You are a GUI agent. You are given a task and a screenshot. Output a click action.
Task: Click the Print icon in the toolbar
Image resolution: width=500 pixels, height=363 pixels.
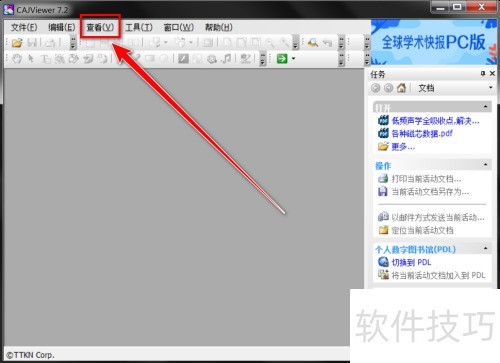tap(50, 43)
